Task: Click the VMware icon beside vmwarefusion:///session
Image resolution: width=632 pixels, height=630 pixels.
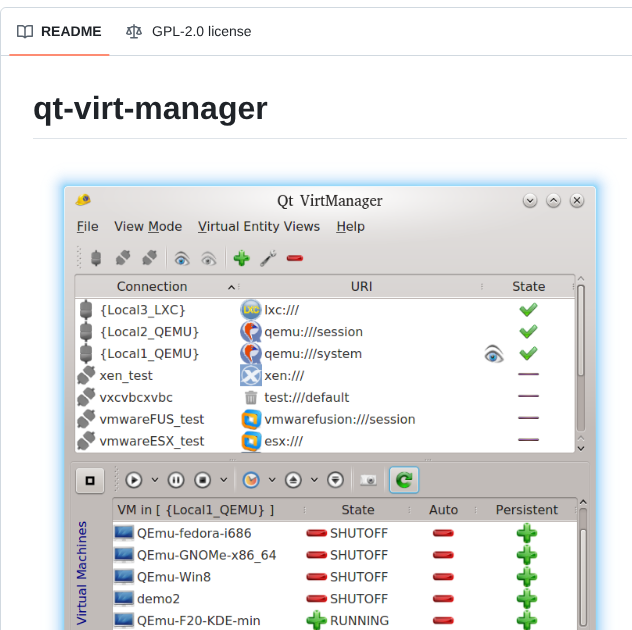Action: click(x=251, y=419)
